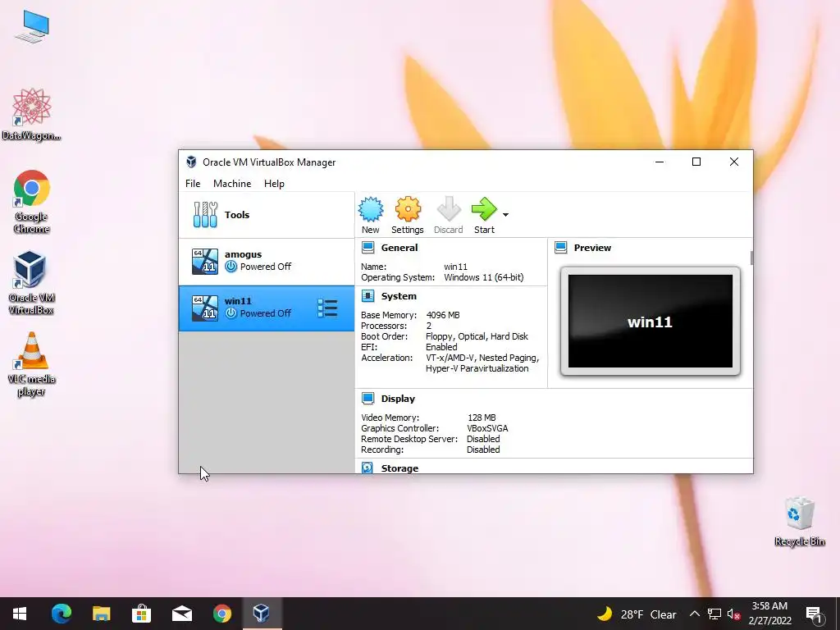The image size is (840, 630).
Task: Click the 'Windows 11 (64-bit)' operating system value
Action: [484, 277]
